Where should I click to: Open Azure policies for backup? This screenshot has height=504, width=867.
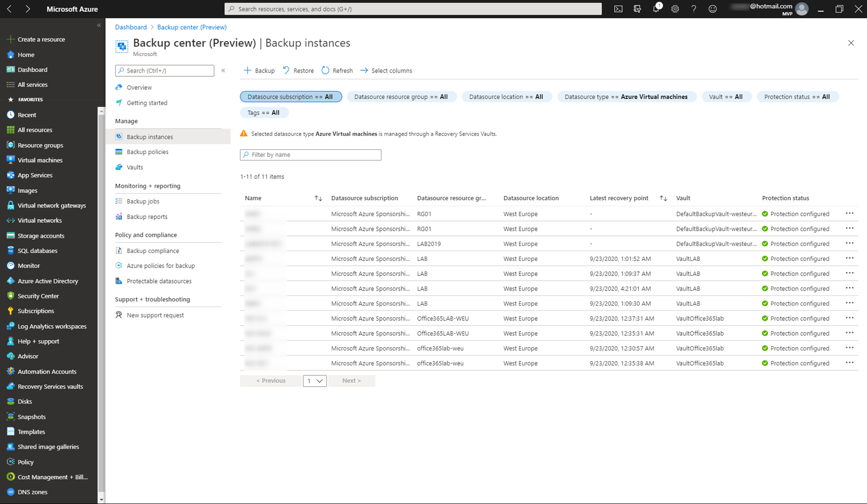(x=160, y=266)
